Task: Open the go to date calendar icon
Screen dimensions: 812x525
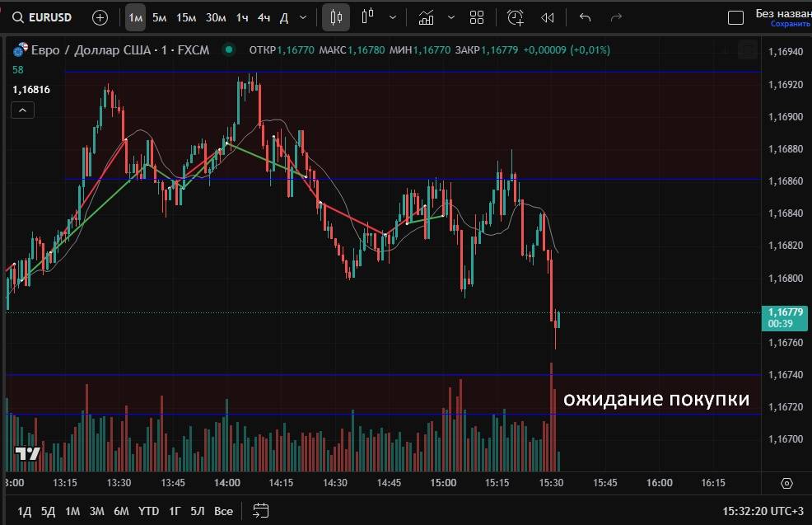Action: pyautogui.click(x=261, y=511)
